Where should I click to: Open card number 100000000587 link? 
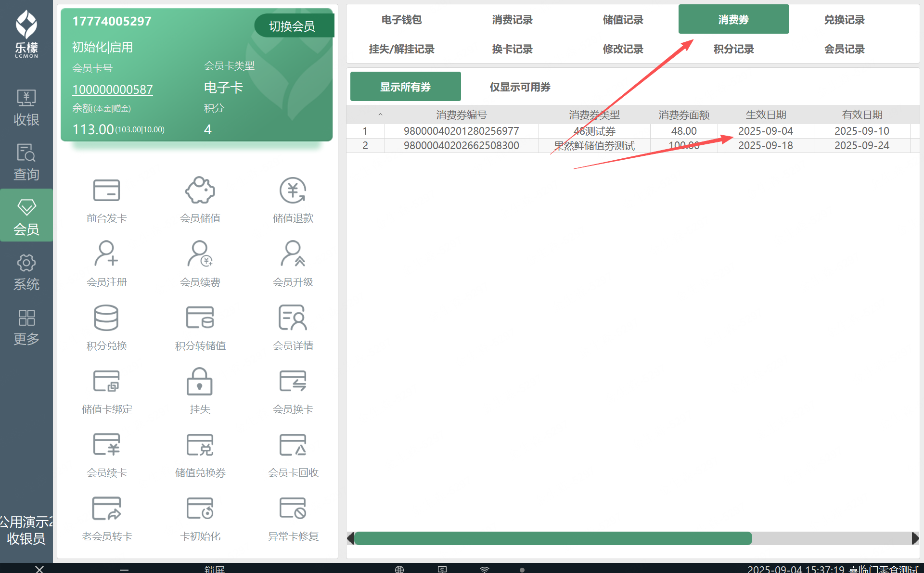click(x=113, y=89)
